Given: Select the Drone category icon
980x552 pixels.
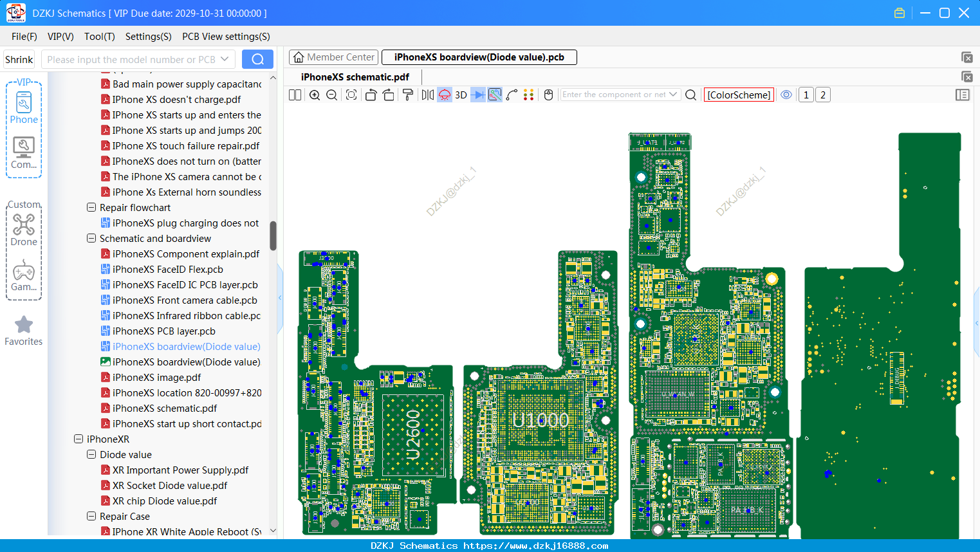Looking at the screenshot, I should click(24, 230).
